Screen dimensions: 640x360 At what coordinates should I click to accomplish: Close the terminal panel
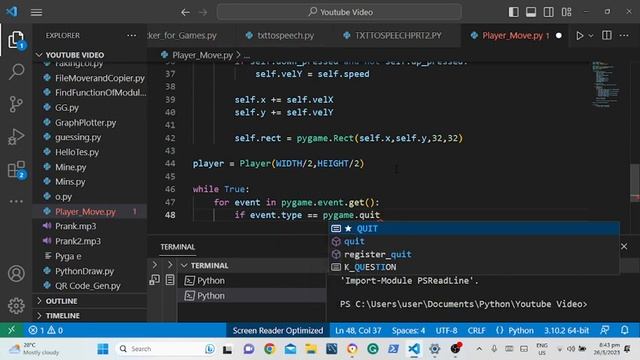(x=624, y=246)
